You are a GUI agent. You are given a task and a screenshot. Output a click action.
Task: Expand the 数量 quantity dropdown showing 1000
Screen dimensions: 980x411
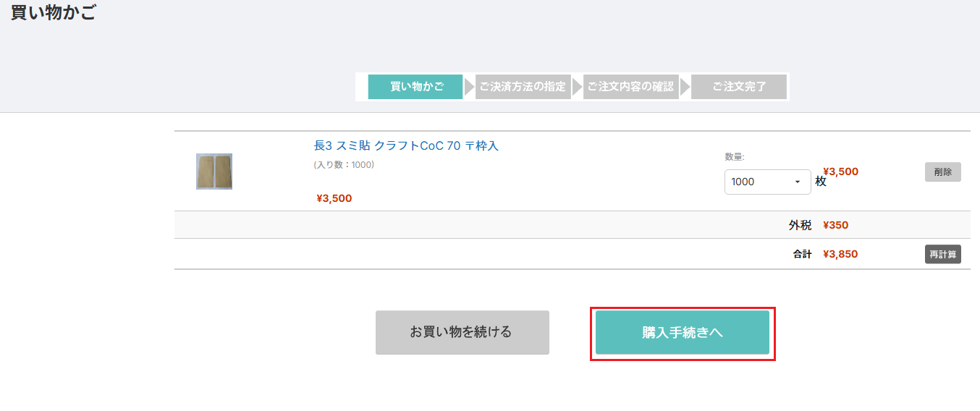click(x=767, y=182)
